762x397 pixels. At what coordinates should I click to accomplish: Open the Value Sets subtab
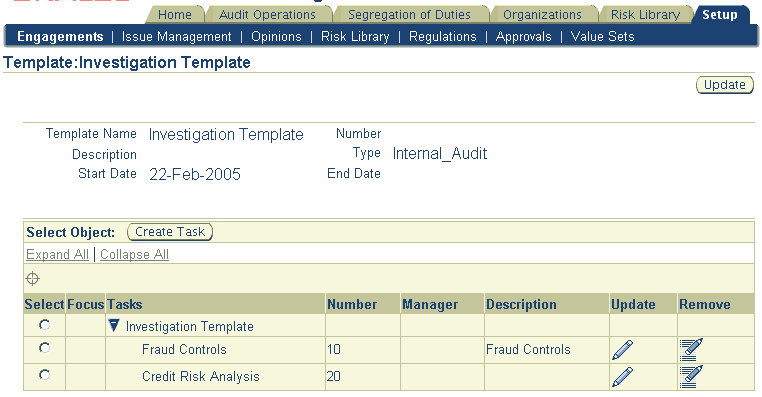[x=602, y=37]
